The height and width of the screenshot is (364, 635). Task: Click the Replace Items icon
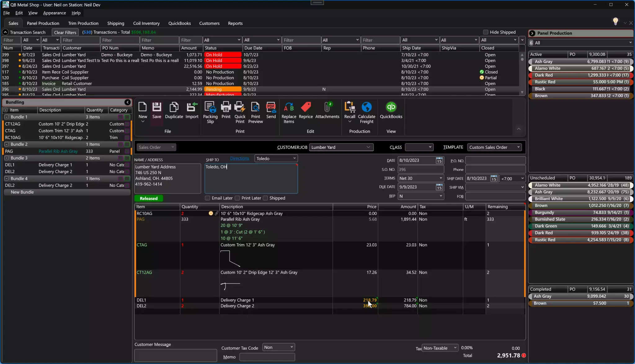289,108
